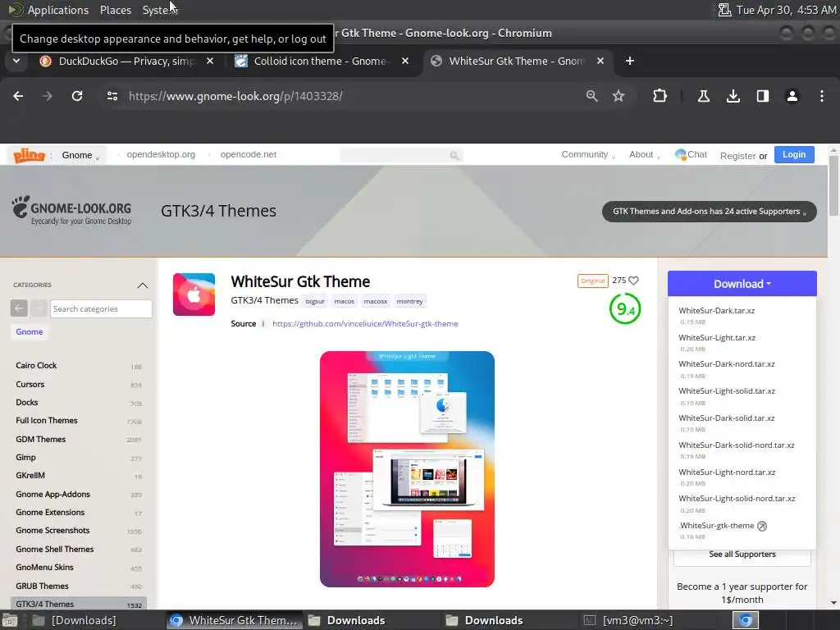Click the bigsur tag

click(x=315, y=301)
